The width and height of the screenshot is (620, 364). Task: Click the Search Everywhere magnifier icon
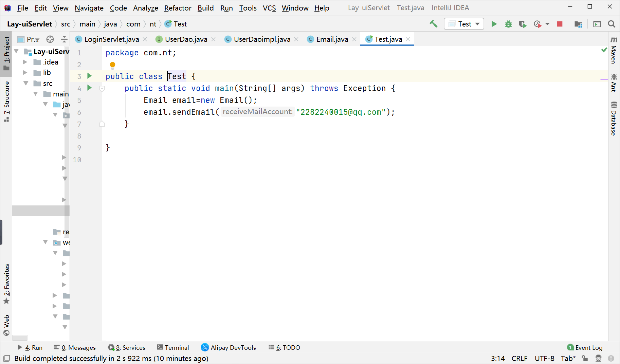[x=611, y=24]
